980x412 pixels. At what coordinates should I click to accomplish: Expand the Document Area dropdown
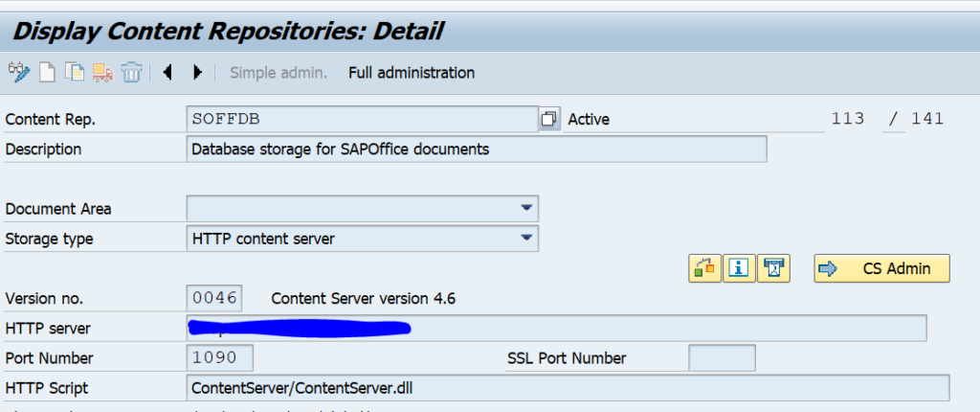pos(525,208)
